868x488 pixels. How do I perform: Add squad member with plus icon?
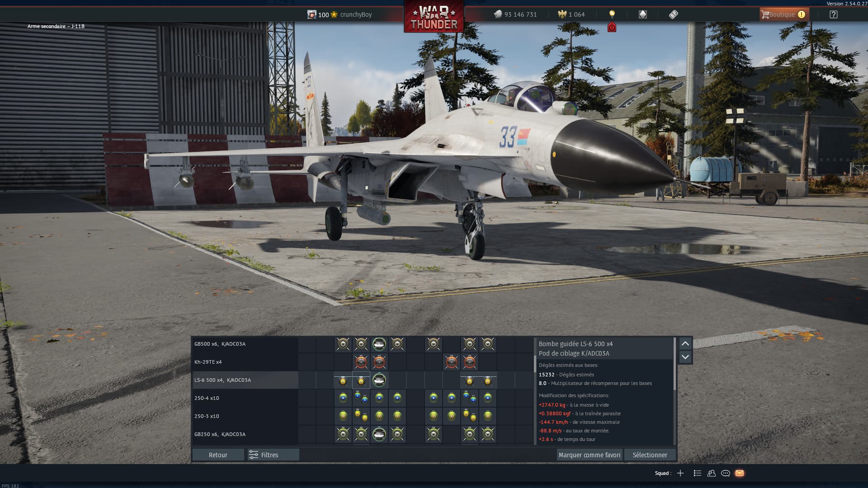coord(680,473)
